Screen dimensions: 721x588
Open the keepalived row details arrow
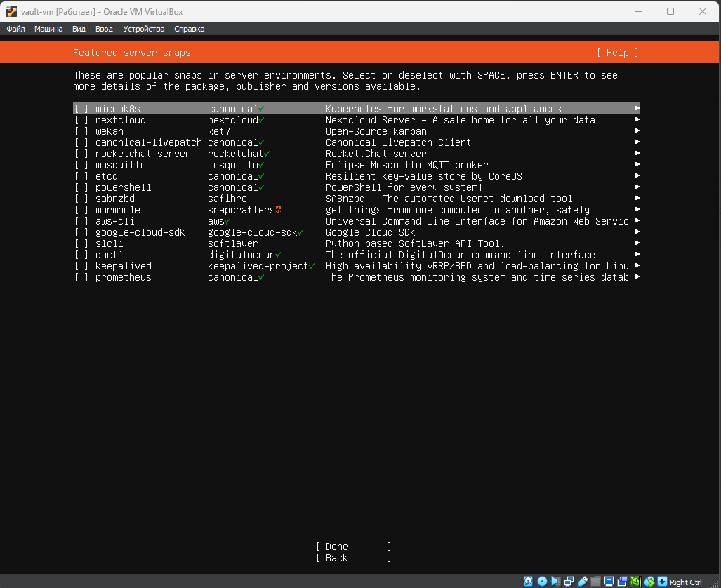[637, 266]
